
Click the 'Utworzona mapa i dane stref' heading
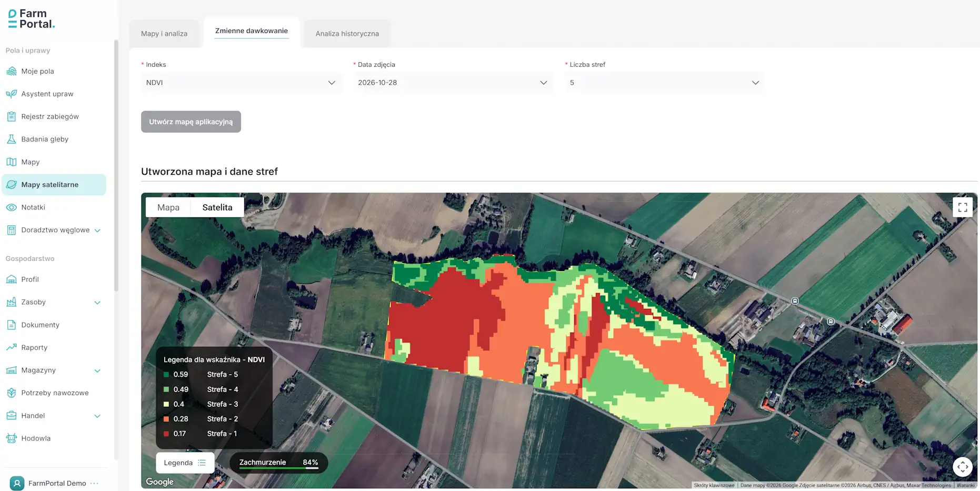tap(209, 172)
